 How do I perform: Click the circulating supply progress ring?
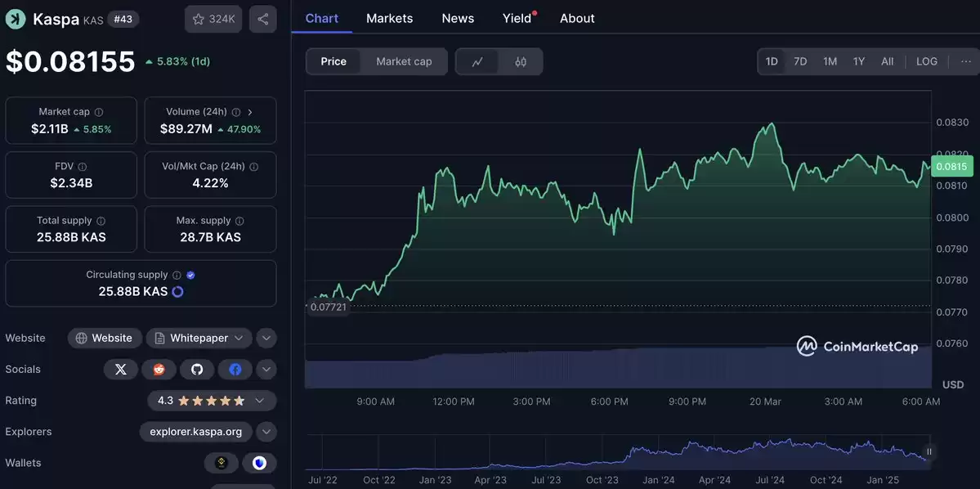(x=177, y=291)
